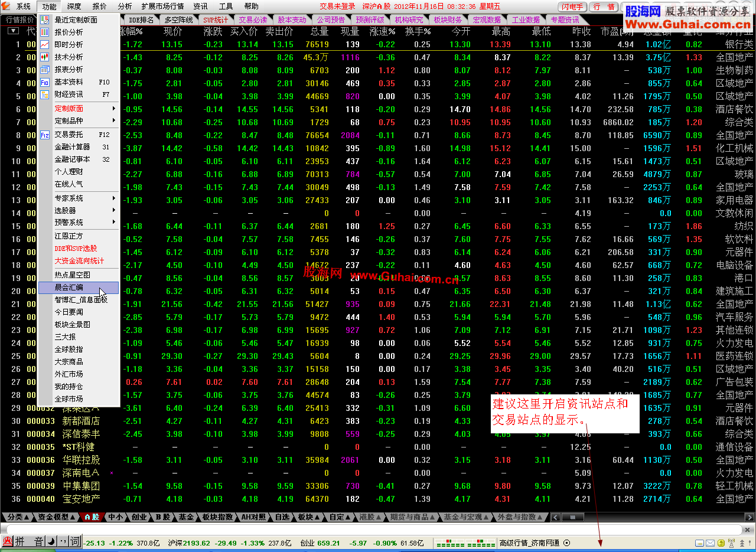Open 最近定制版面 icon in 功能 menu

[x=45, y=19]
